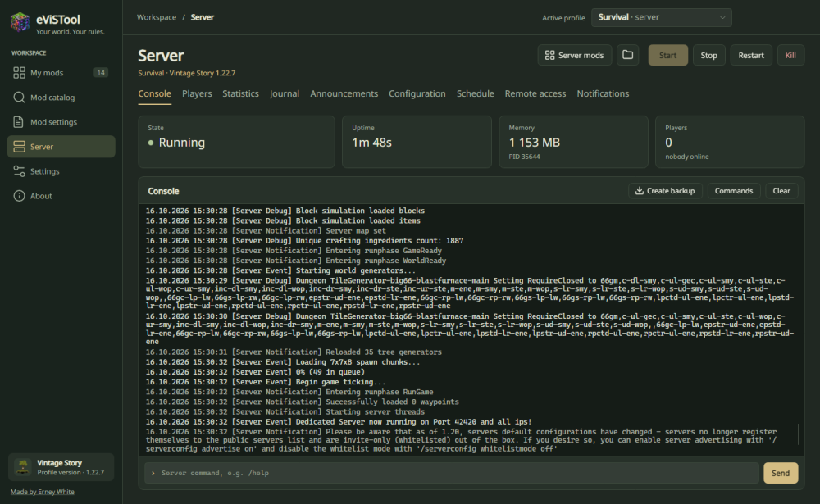Click the About info icon
Viewport: 820px width, 504px height.
click(19, 196)
